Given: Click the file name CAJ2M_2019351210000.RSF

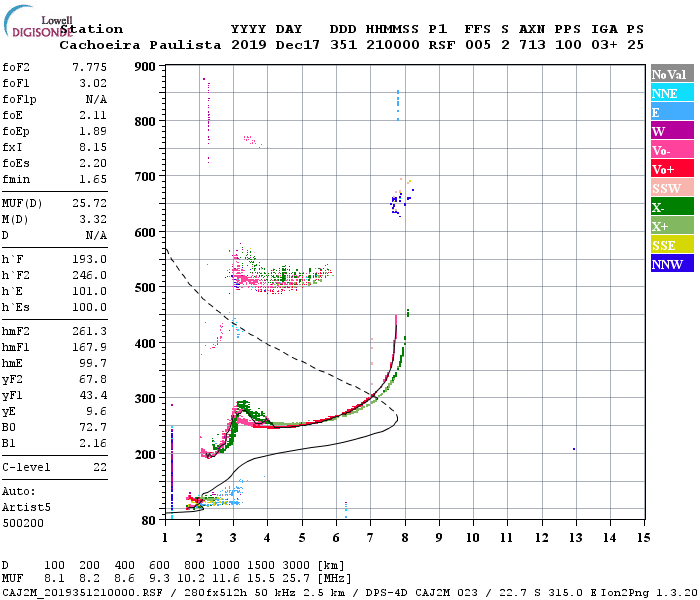Looking at the screenshot, I should pyautogui.click(x=83, y=593).
